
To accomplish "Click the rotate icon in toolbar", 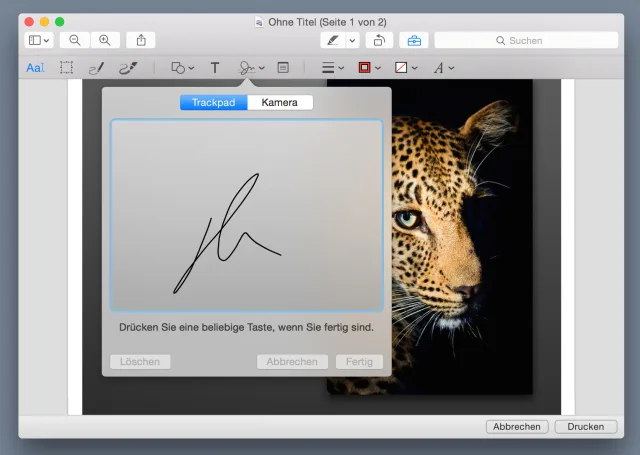I will [380, 40].
